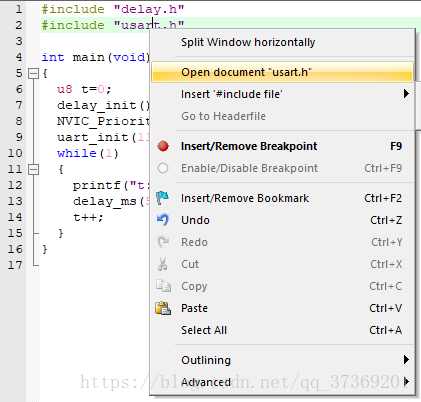Click the red Insert/Remove Breakpoint icon
Viewport: 421px width, 402px height.
pos(163,146)
